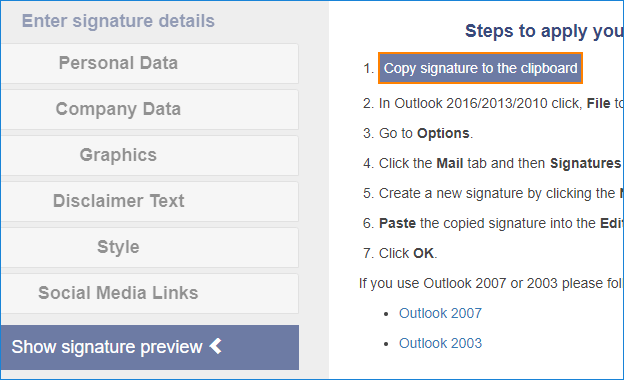This screenshot has width=624, height=380.
Task: Copy signature to the clipboard
Action: (480, 68)
